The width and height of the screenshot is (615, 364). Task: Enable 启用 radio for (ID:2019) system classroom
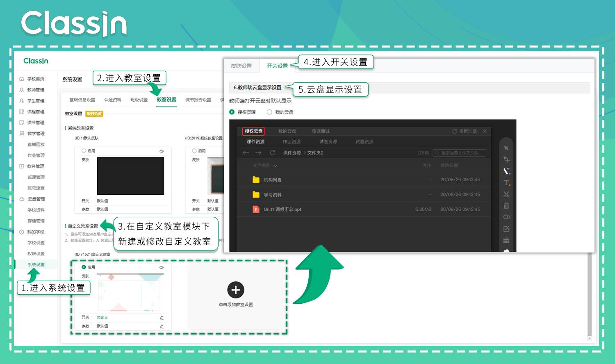pyautogui.click(x=194, y=151)
